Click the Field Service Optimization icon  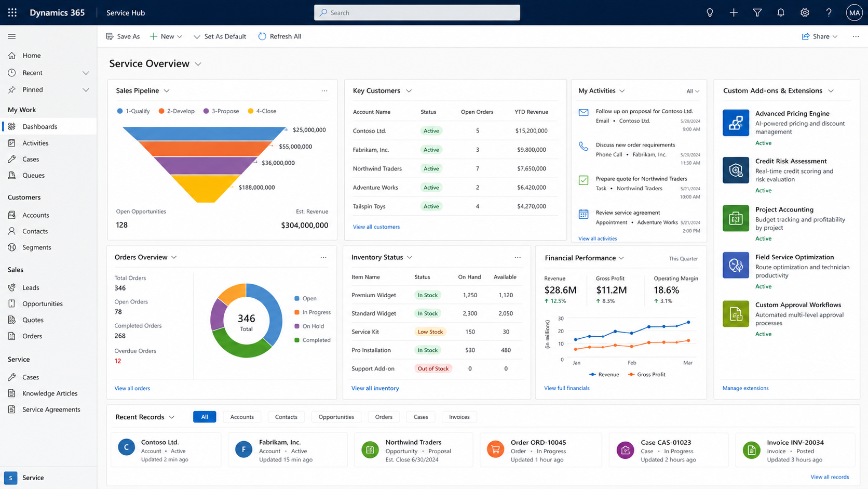(736, 265)
